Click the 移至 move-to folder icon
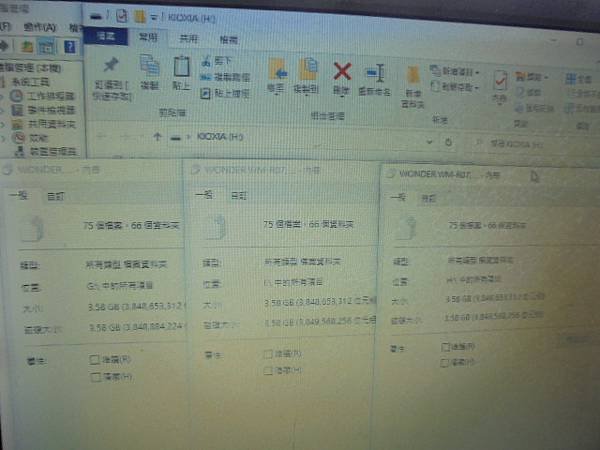This screenshot has width=600, height=450. [277, 69]
